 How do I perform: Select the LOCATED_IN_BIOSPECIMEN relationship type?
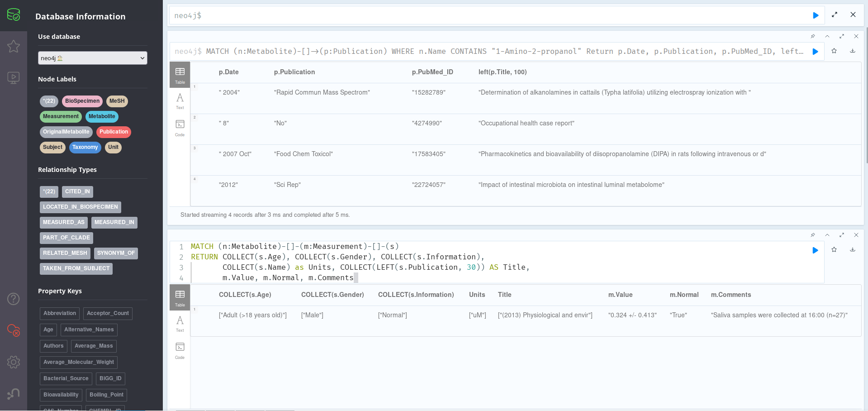click(81, 207)
